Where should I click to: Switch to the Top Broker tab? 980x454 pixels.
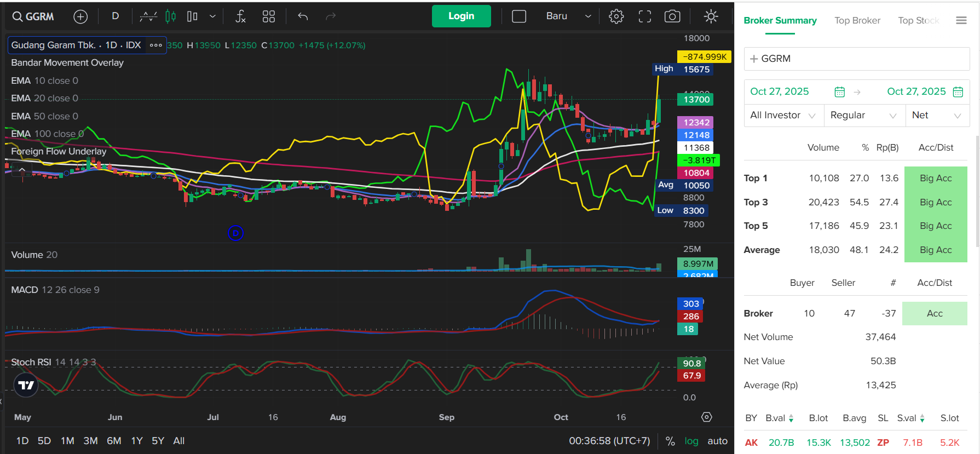(x=857, y=20)
